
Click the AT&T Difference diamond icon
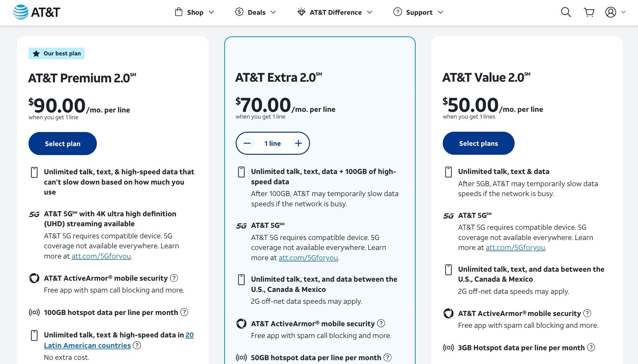pos(301,12)
